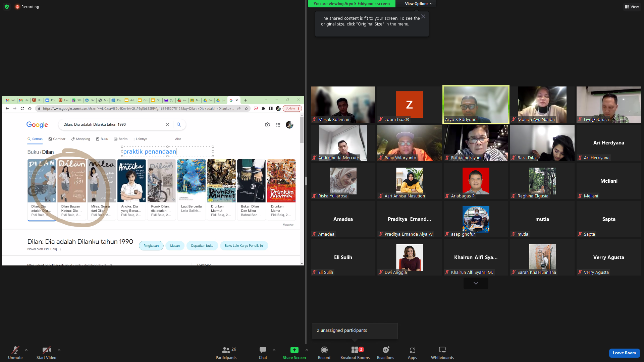Click the browser address bar URL
644x362 pixels.
coord(138,109)
